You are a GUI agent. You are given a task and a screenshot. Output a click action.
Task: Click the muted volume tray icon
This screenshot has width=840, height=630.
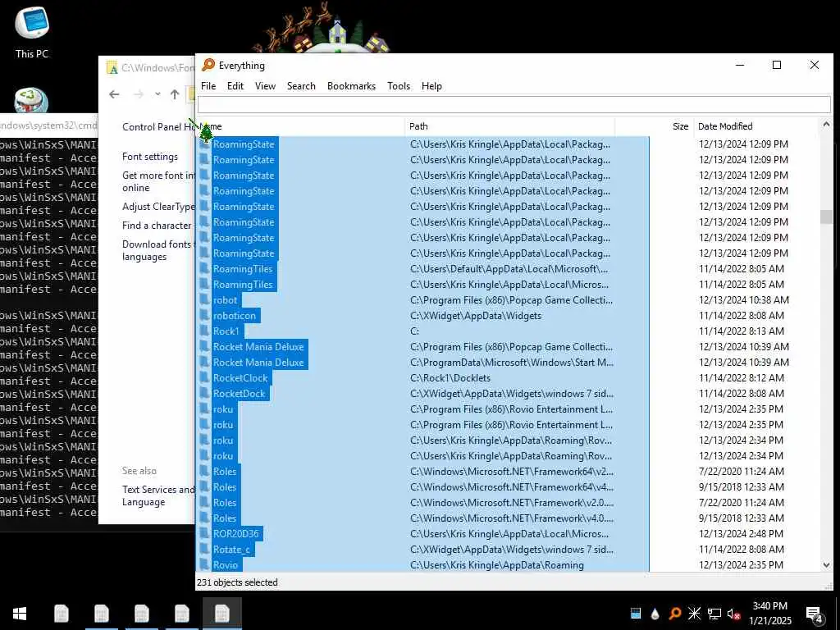click(x=734, y=614)
